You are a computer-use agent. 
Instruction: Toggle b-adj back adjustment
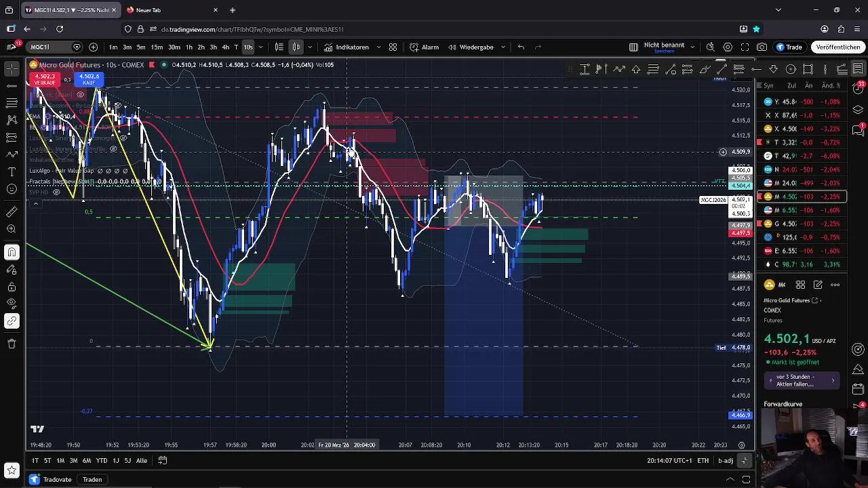(x=726, y=460)
